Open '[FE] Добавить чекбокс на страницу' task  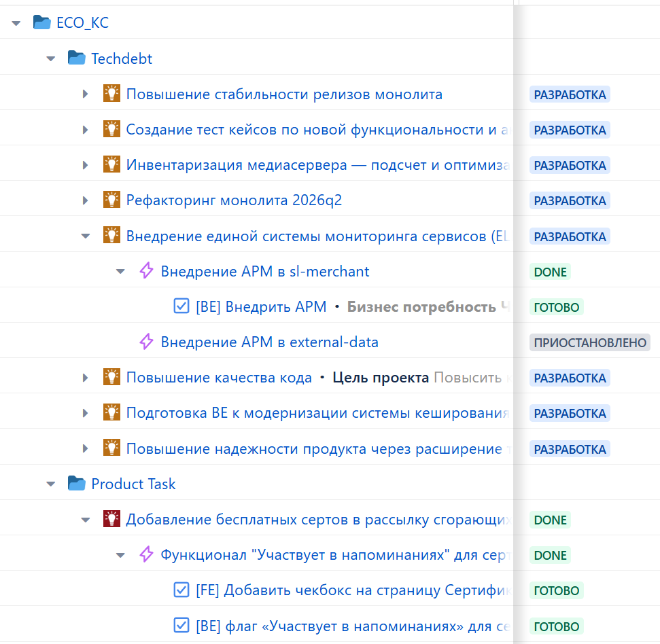click(x=353, y=590)
